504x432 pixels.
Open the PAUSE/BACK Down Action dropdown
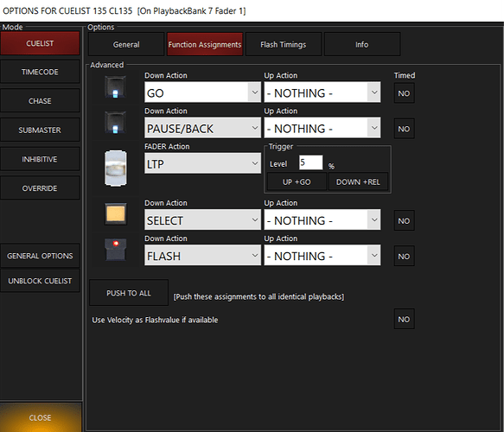pyautogui.click(x=202, y=128)
